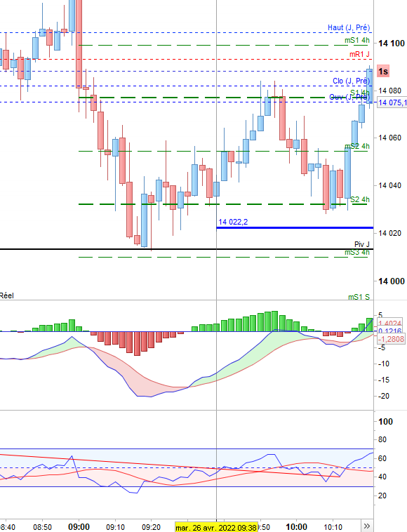Click the 08:50 time axis label
Viewport: 407px width, 532px height.
click(42, 527)
